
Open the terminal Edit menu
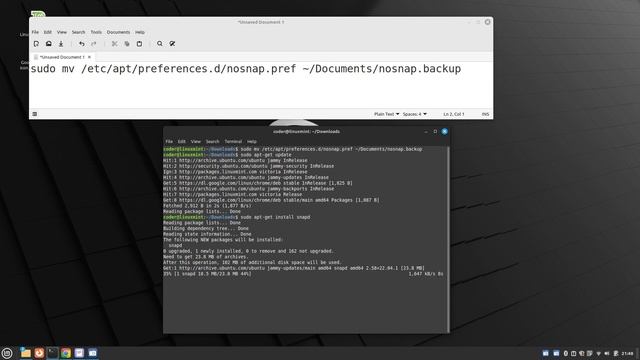tap(182, 142)
